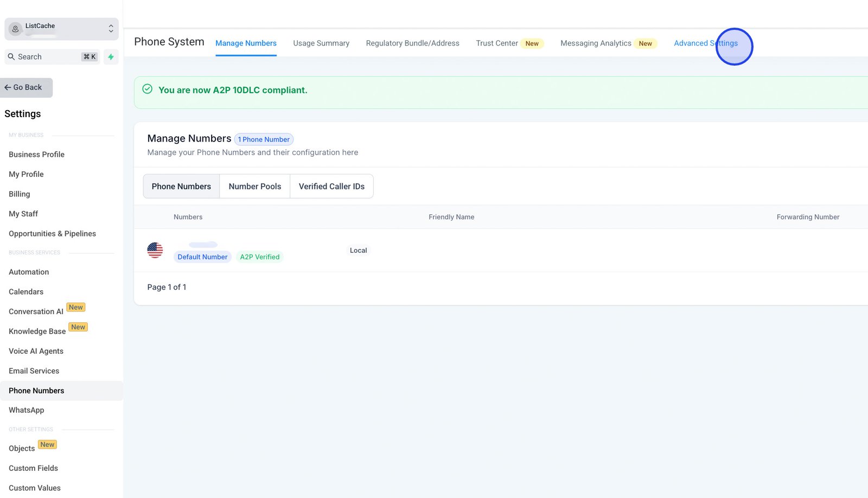Click the Forwarding Number column header
The image size is (868, 498).
pyautogui.click(x=808, y=217)
